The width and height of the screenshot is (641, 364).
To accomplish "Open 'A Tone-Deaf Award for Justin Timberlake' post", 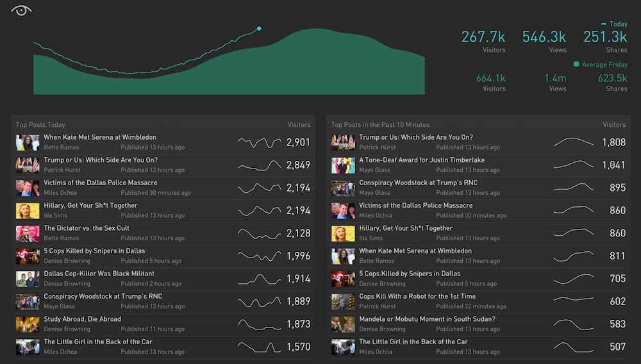I will pos(422,160).
